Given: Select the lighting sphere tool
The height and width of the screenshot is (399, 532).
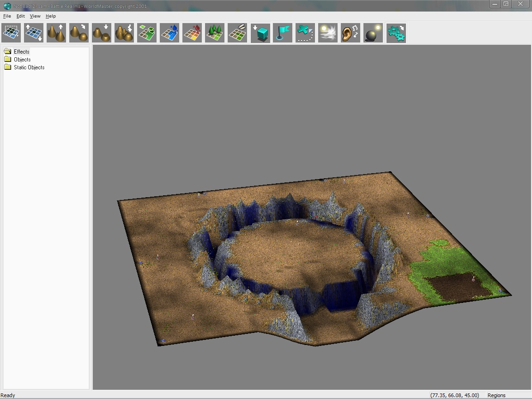Looking at the screenshot, I should click(x=373, y=33).
